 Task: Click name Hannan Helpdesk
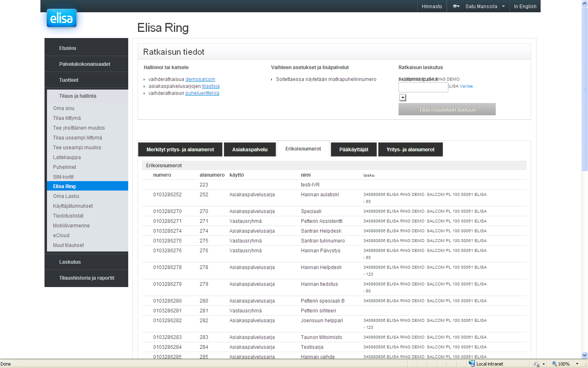pyautogui.click(x=321, y=267)
